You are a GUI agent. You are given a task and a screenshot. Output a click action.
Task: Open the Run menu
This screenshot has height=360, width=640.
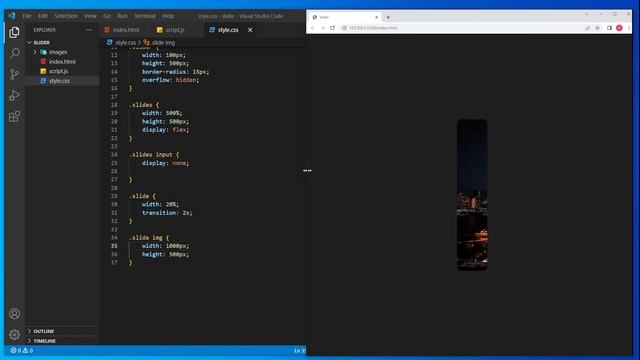click(122, 16)
